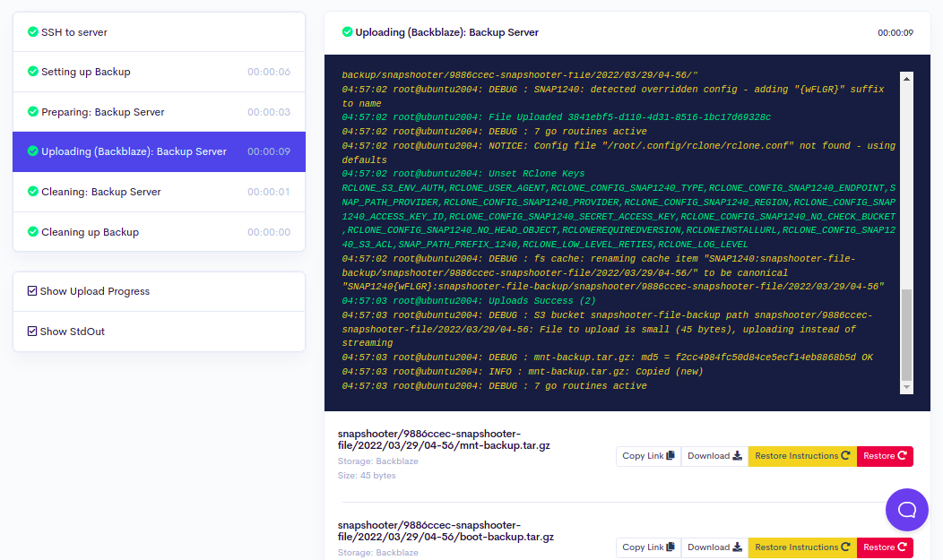
Task: Click log line 'File Uploaded 3841ebf5-d110-4d31-8516-1bc17d69328c'
Action: 629,117
